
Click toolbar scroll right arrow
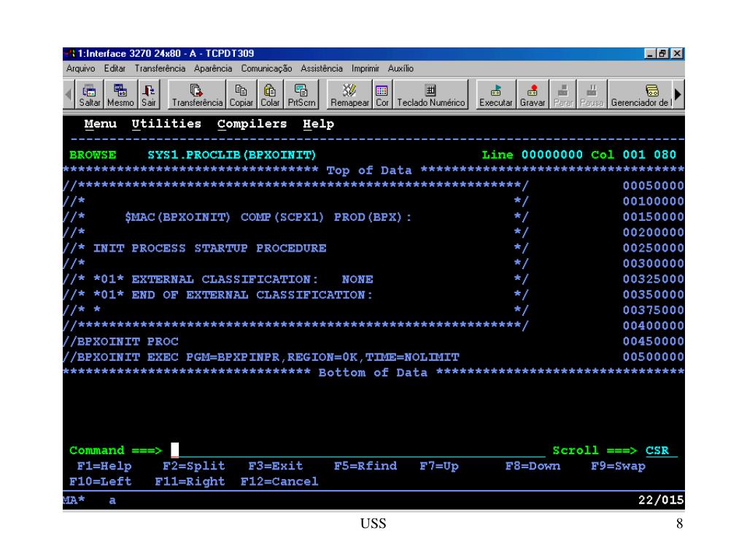click(678, 95)
